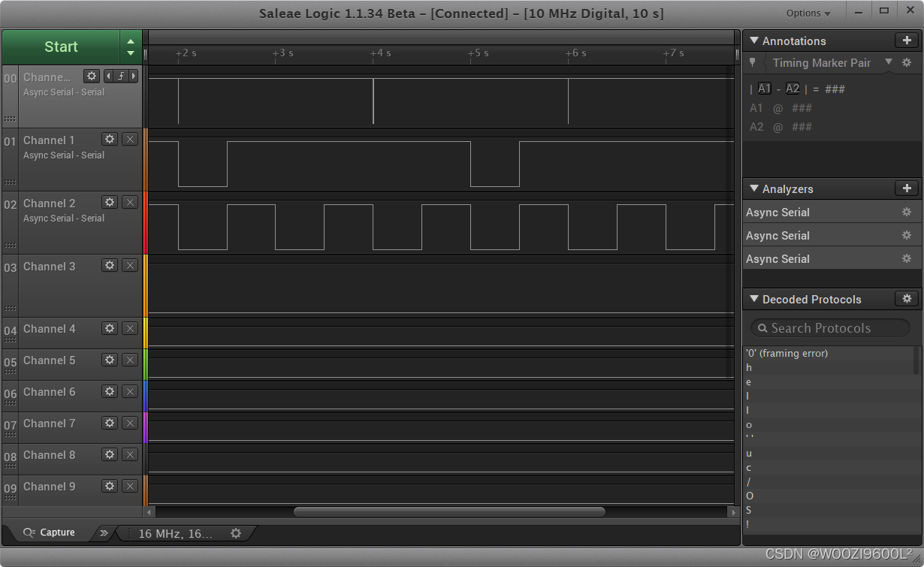Open capture settings arrows beside Start
The width and height of the screenshot is (924, 567).
pos(131,47)
